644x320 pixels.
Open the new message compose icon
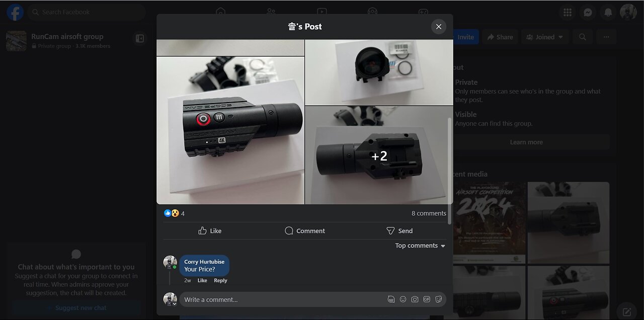627,311
